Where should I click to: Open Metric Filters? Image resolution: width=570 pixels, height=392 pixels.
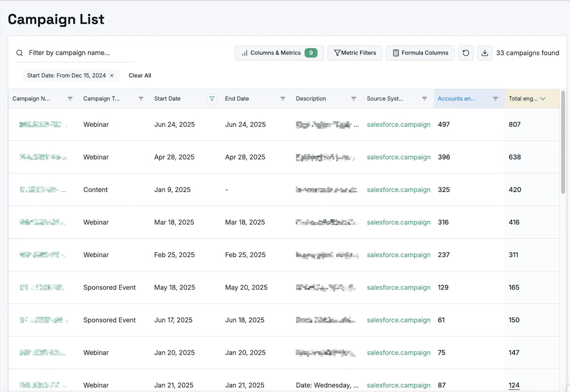coord(355,53)
